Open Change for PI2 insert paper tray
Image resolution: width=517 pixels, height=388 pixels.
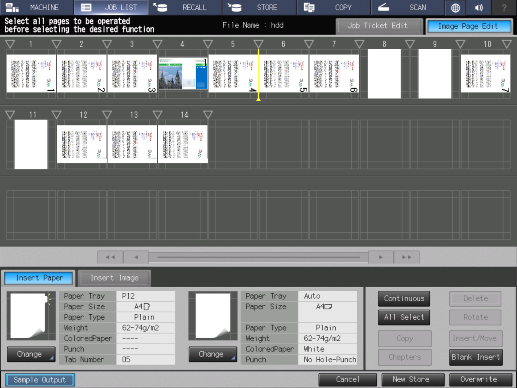click(31, 354)
